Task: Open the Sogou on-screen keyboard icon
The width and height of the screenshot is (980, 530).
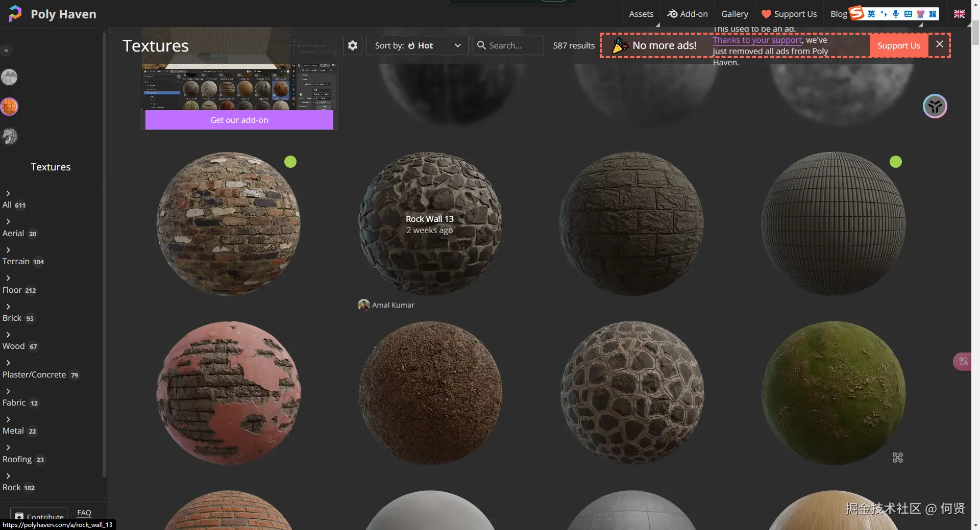Action: click(908, 13)
